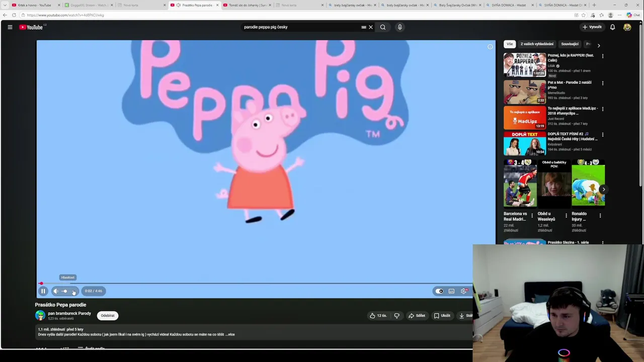Image resolution: width=644 pixels, height=362 pixels.
Task: Subscribe with the Odebírat button
Action: tap(108, 316)
